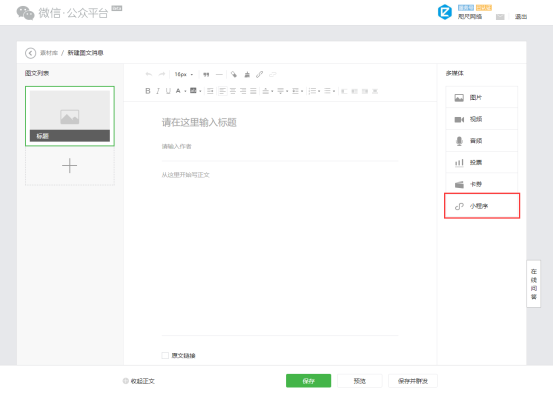Click the first-line indent icon
Image resolution: width=553 pixels, height=397 pixels.
pos(210,91)
